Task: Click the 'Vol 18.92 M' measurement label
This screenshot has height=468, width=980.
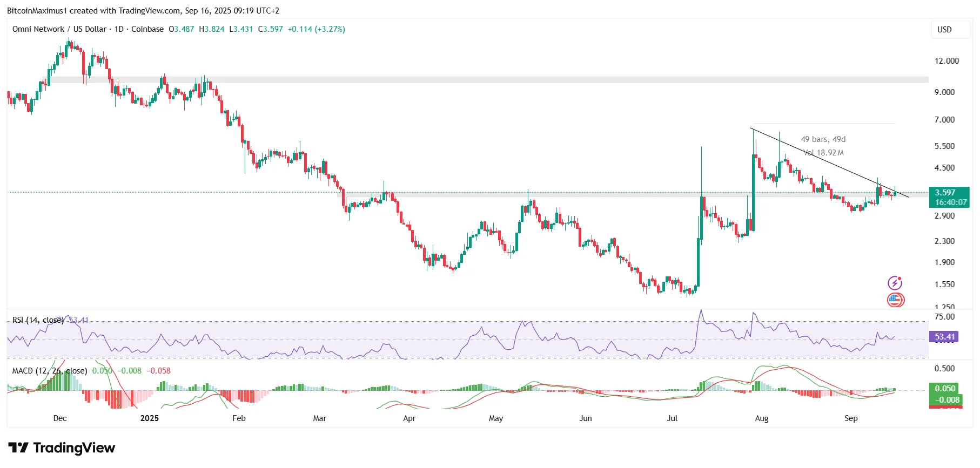Action: tap(823, 153)
